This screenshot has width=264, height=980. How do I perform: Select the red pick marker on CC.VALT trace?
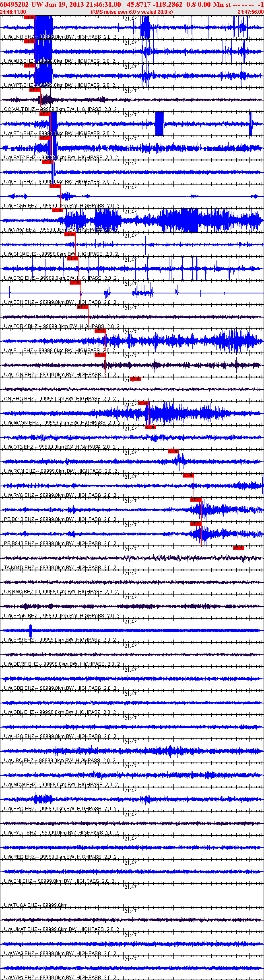[35, 90]
